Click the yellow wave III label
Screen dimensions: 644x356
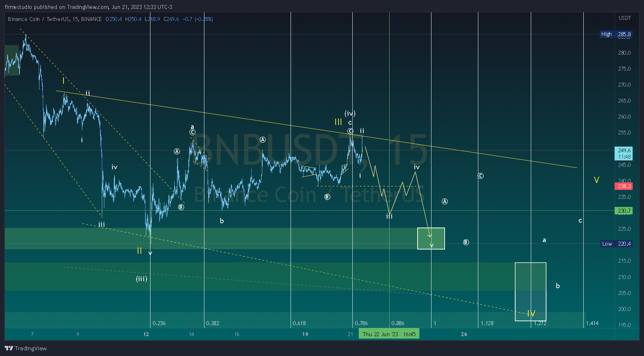[x=338, y=122]
